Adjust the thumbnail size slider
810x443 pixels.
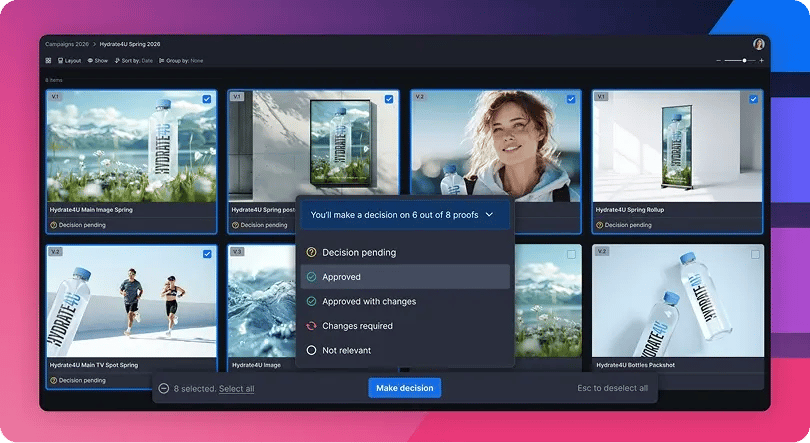click(740, 60)
